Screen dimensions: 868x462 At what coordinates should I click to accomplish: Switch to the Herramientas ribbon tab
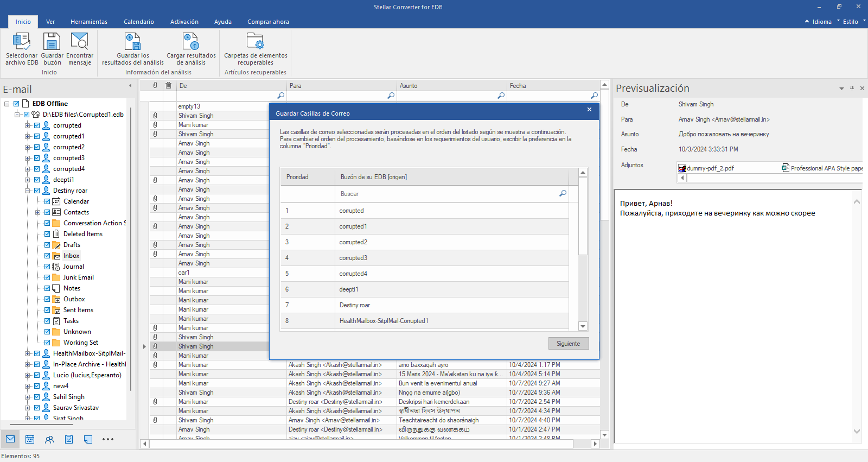pyautogui.click(x=89, y=22)
